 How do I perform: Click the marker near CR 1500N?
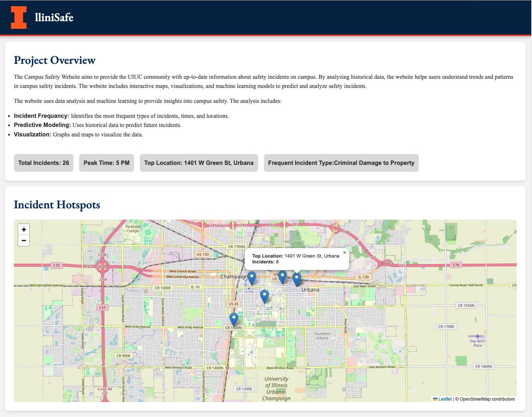[x=234, y=319]
